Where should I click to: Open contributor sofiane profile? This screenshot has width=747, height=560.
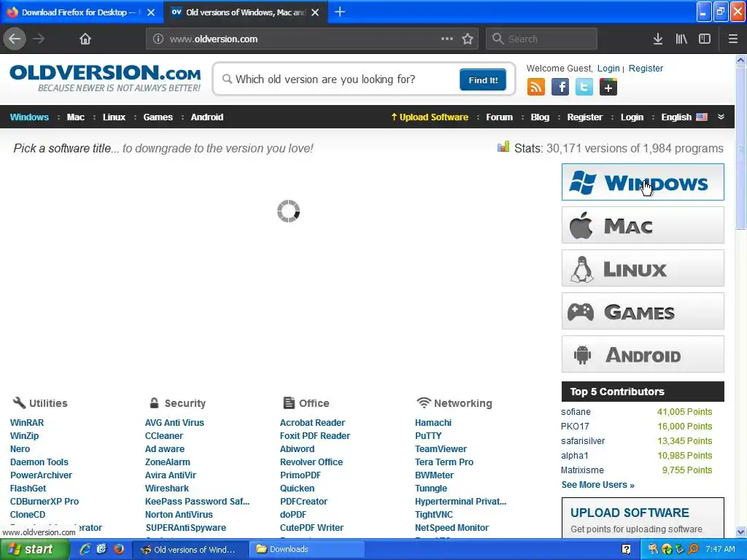pyautogui.click(x=576, y=412)
